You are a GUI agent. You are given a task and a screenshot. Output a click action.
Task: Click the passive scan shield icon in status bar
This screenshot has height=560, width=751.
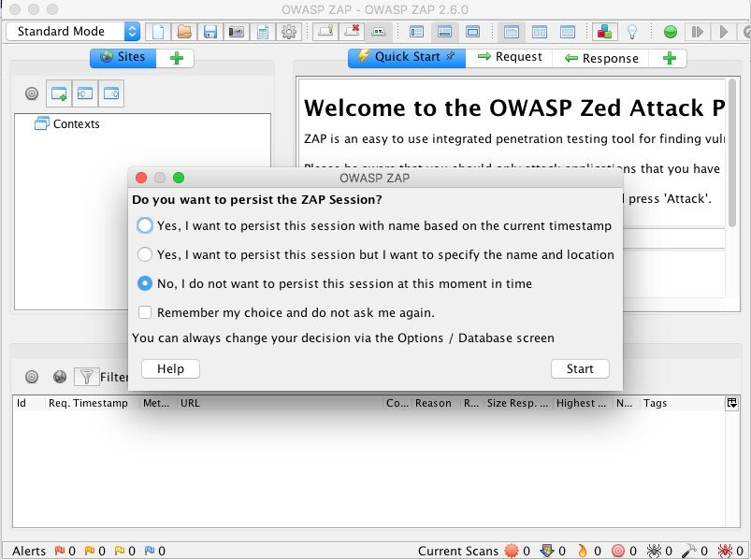click(546, 551)
